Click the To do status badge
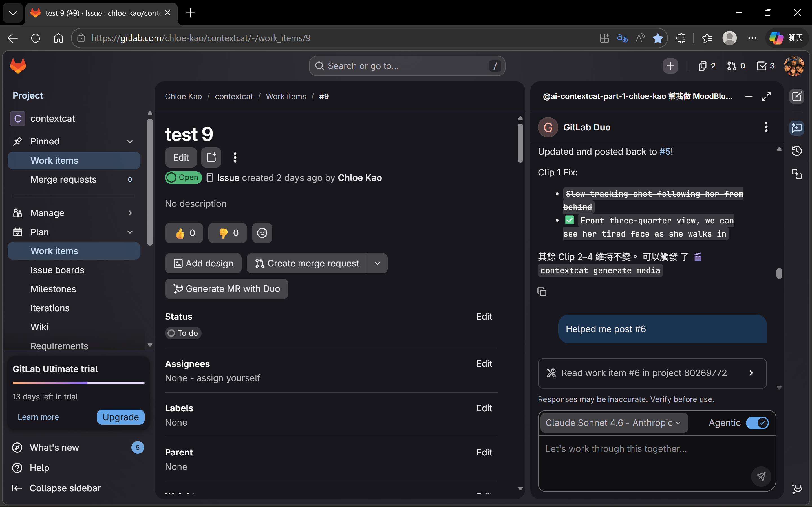Screen dimensions: 812x507 point(183,333)
